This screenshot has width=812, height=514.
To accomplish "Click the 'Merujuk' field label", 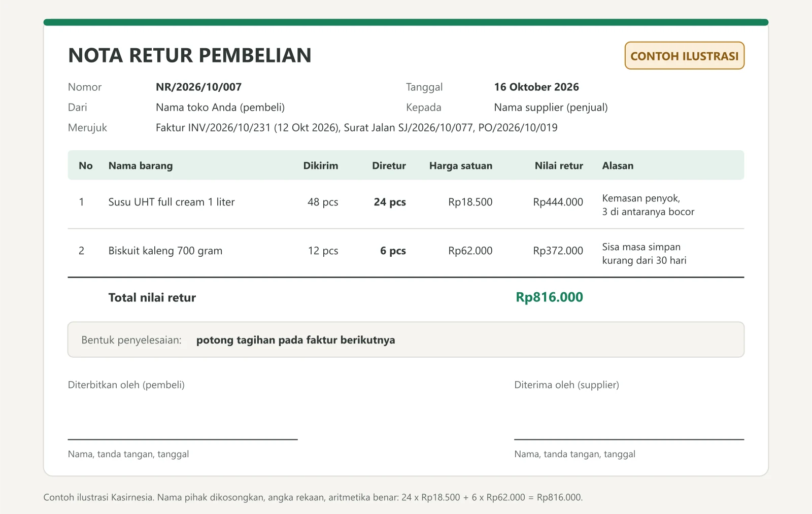I will [x=88, y=128].
